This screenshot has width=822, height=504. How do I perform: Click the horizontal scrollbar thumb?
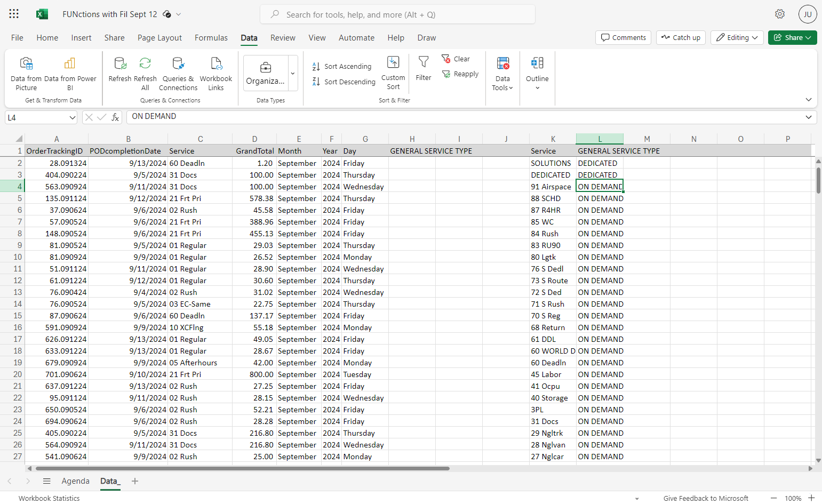[243, 469]
